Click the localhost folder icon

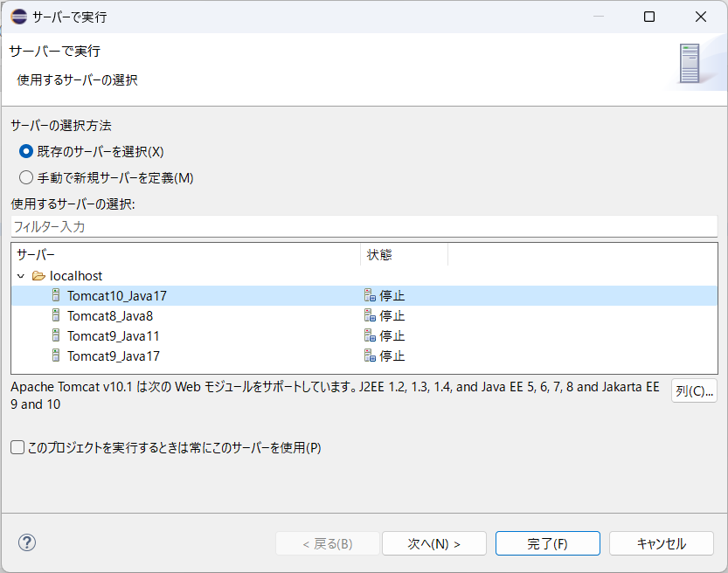[x=38, y=276]
